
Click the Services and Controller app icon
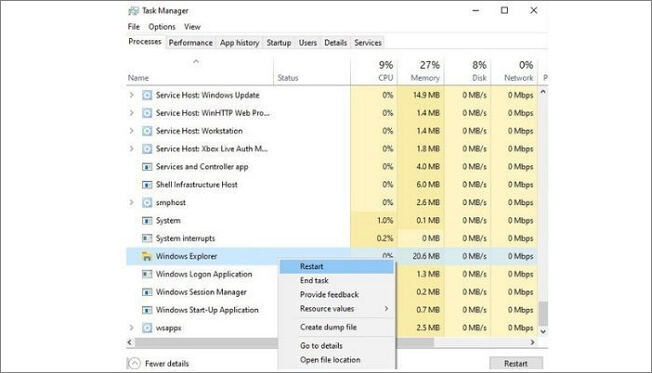pyautogui.click(x=147, y=167)
